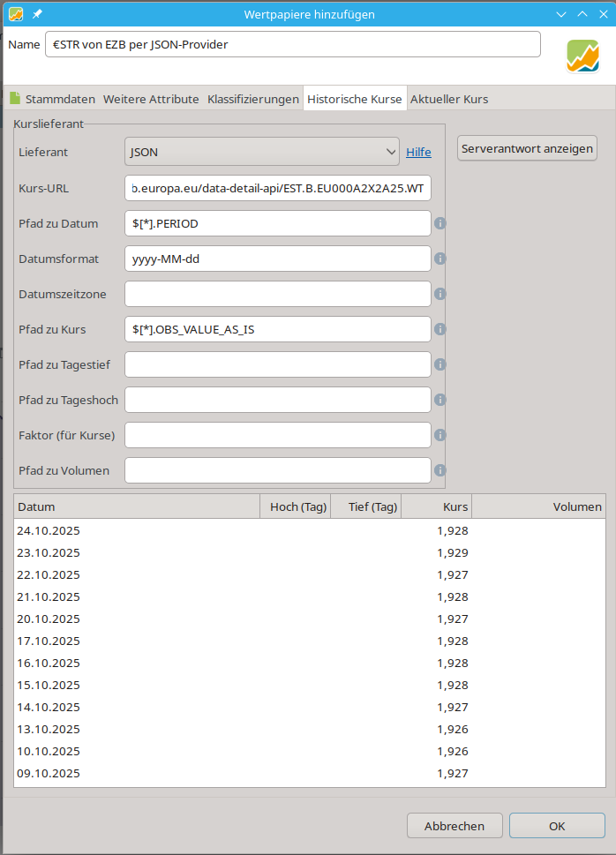Click the info icon beside Pfad zu Datum

click(x=439, y=223)
